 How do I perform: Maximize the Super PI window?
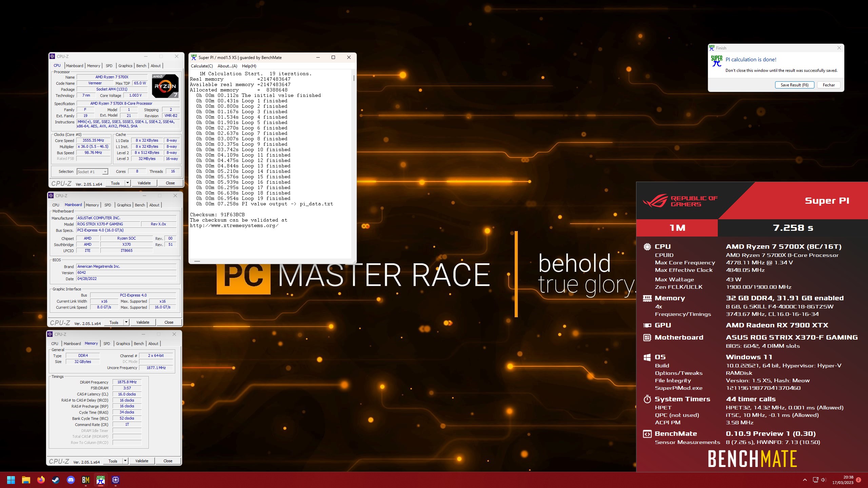(333, 57)
